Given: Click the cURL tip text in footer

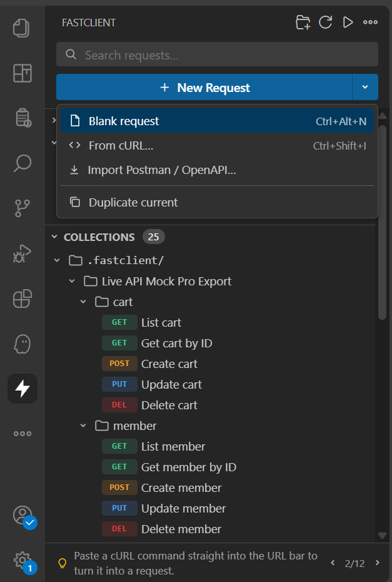Looking at the screenshot, I should coord(196,563).
